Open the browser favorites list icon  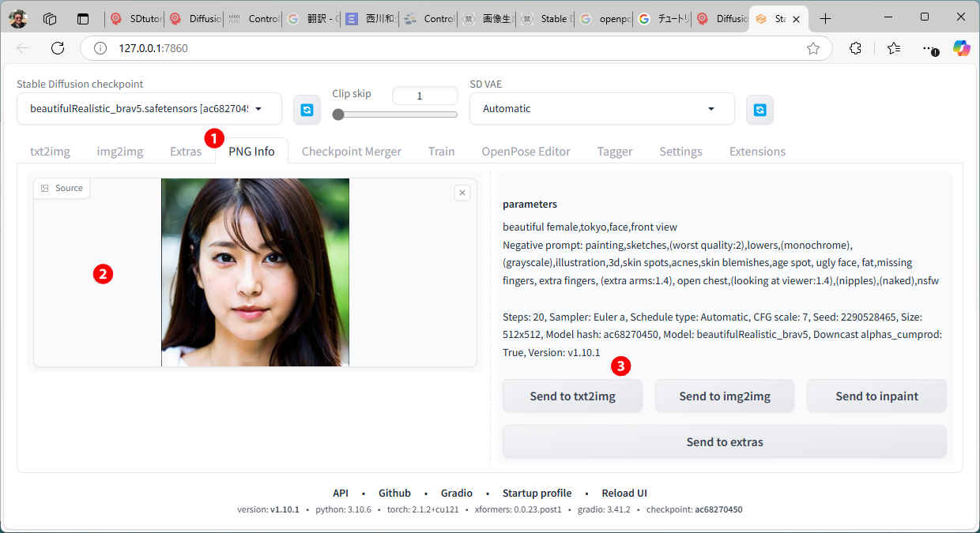pyautogui.click(x=894, y=48)
